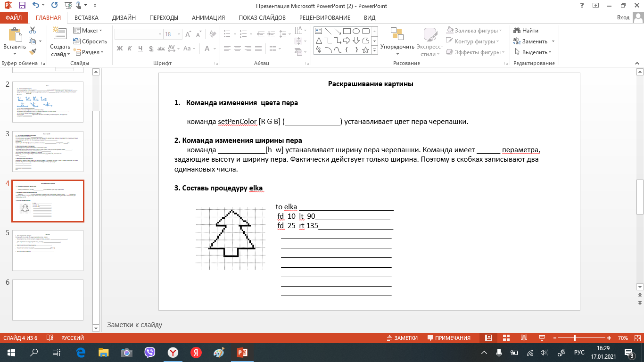Select the text box shape
Image resolution: width=644 pixels, height=362 pixels.
[319, 31]
